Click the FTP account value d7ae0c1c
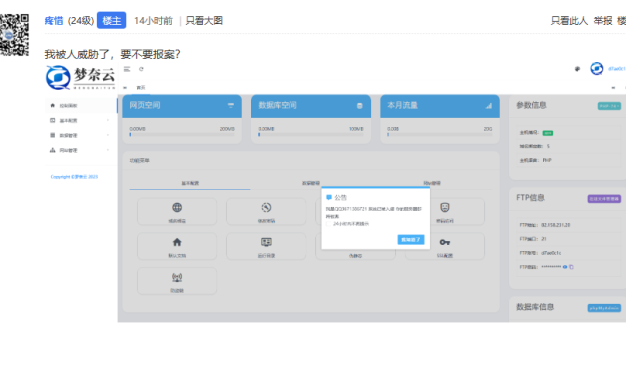This screenshot has height=386, width=626. [551, 253]
